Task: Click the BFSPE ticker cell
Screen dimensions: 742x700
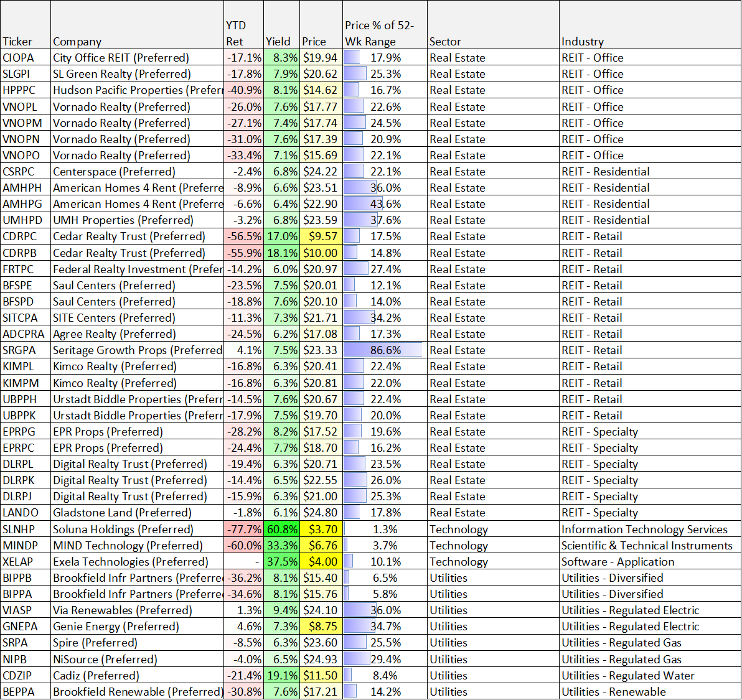Action: tap(26, 285)
